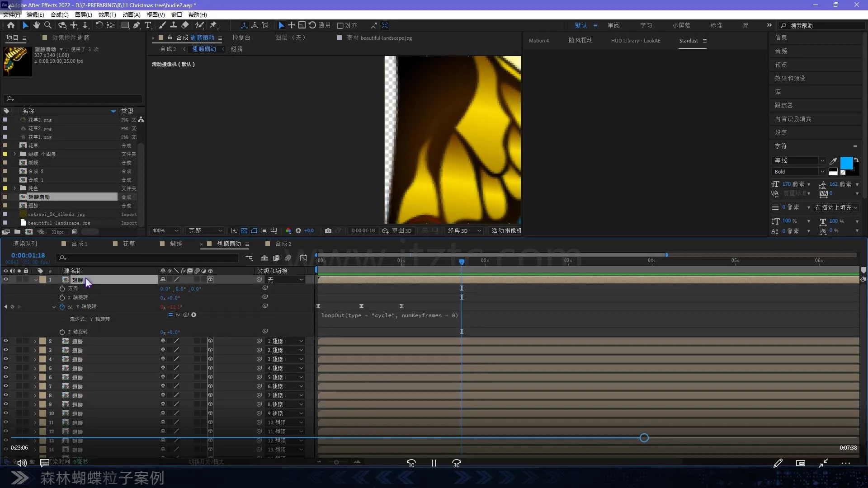Switch to the 蝴蝶 timeline tab
The height and width of the screenshot is (488, 868).
click(x=176, y=244)
